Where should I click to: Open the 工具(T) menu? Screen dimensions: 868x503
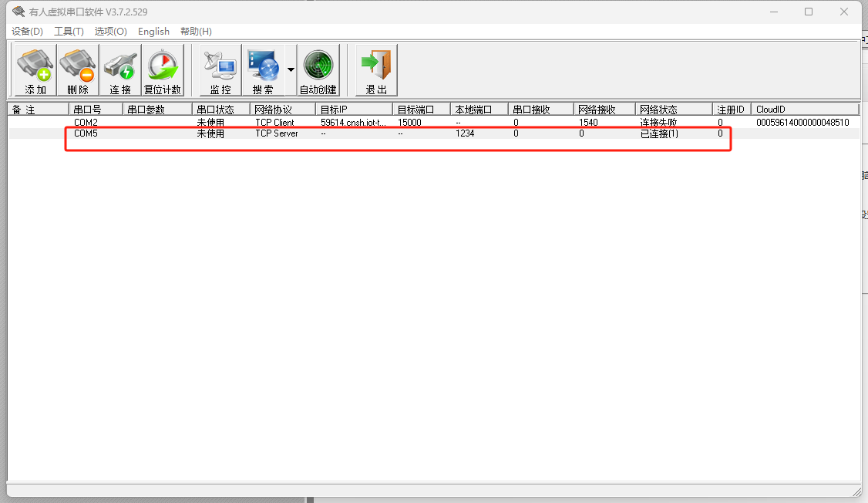[69, 32]
